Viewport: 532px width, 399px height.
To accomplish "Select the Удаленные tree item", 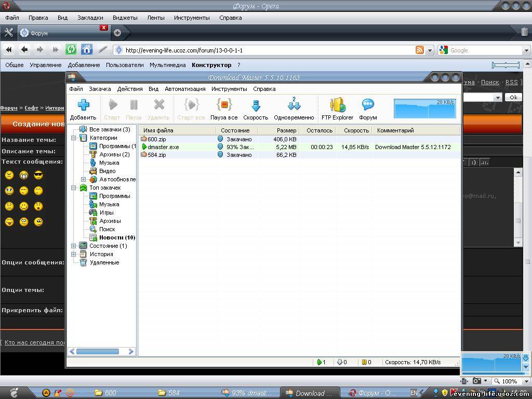I will (x=104, y=262).
